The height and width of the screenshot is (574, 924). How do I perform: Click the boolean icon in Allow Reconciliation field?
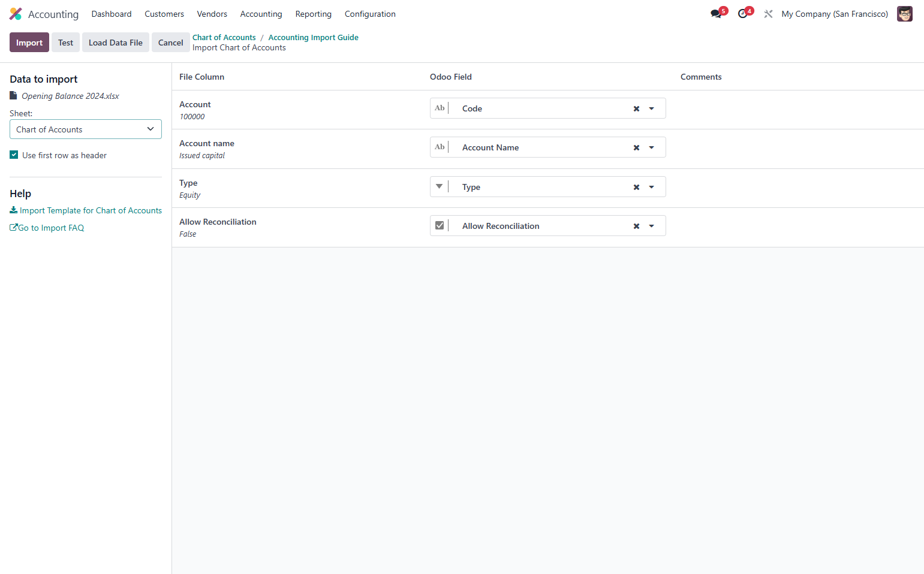pyautogui.click(x=440, y=225)
